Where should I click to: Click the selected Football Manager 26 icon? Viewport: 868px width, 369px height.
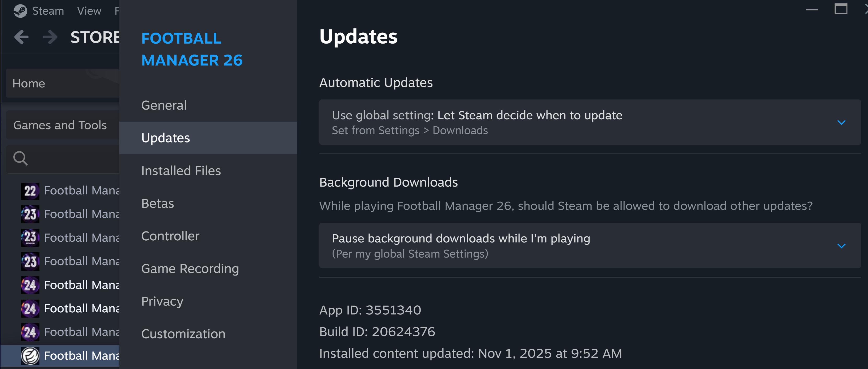(30, 356)
